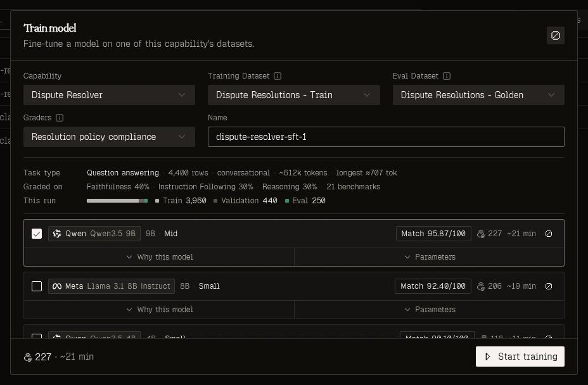Show Eval Dataset info tooltip icon
This screenshot has height=385, width=588.
click(x=447, y=76)
